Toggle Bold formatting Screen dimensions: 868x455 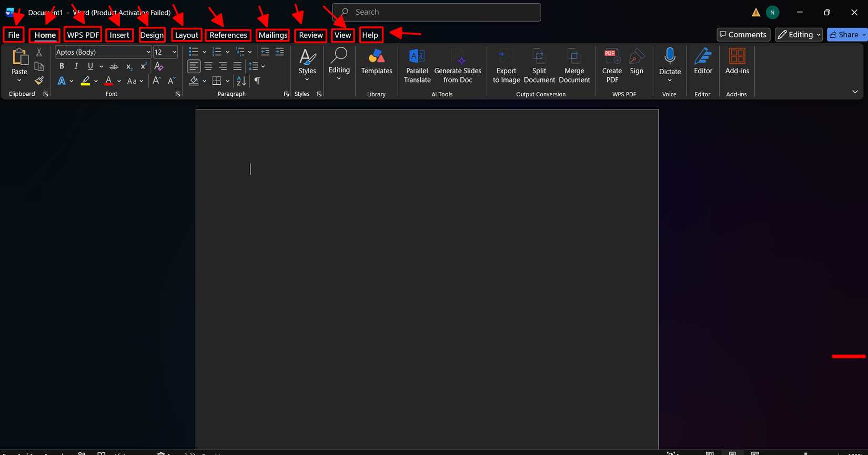click(62, 66)
